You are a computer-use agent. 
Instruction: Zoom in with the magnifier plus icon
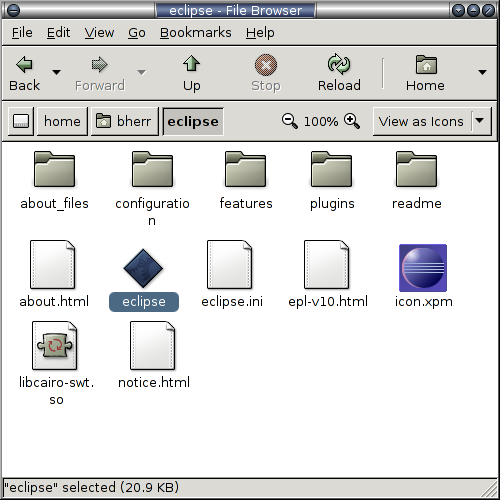[x=352, y=121]
